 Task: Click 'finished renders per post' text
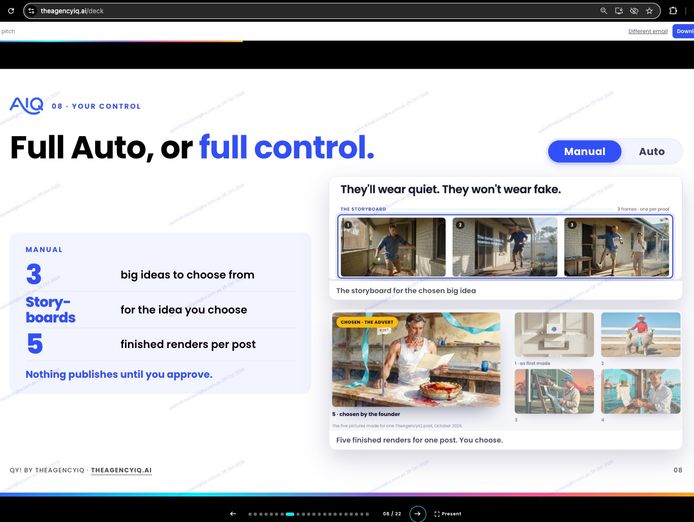tap(188, 344)
